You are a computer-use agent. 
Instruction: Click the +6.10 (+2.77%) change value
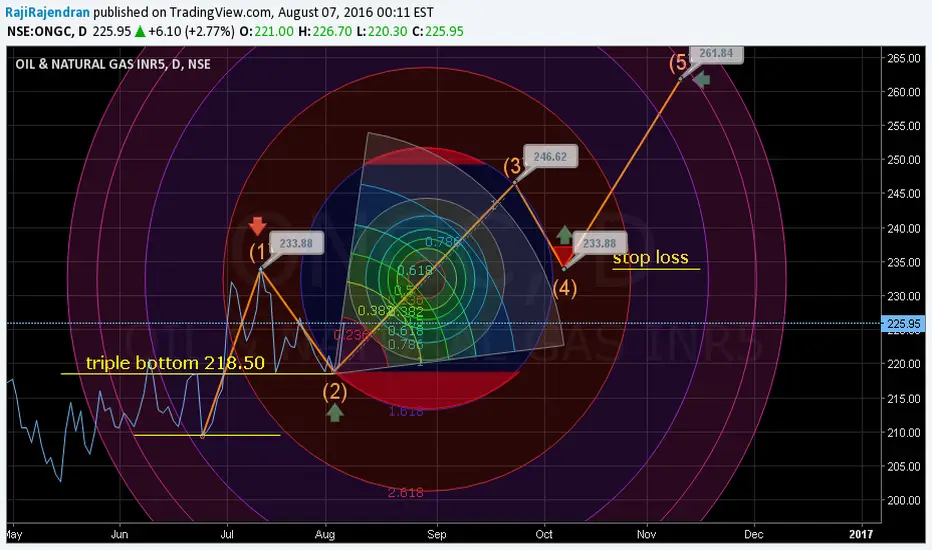point(191,32)
